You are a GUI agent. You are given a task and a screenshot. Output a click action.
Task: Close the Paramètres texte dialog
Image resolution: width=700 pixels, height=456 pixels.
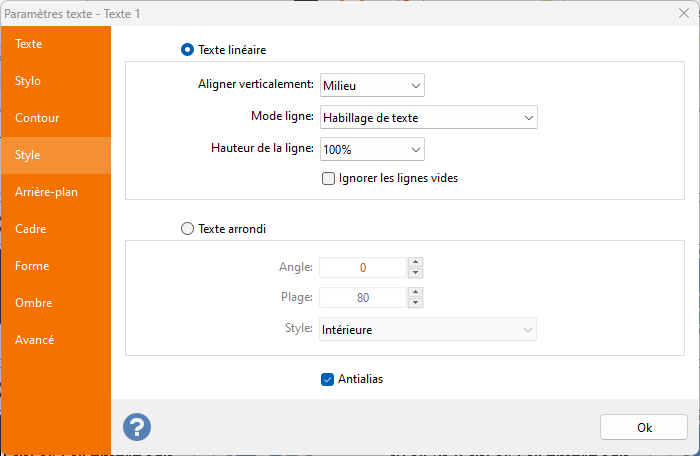coord(681,13)
